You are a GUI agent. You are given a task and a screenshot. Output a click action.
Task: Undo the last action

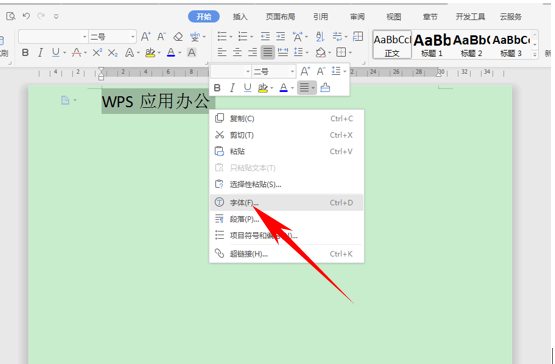click(x=27, y=16)
